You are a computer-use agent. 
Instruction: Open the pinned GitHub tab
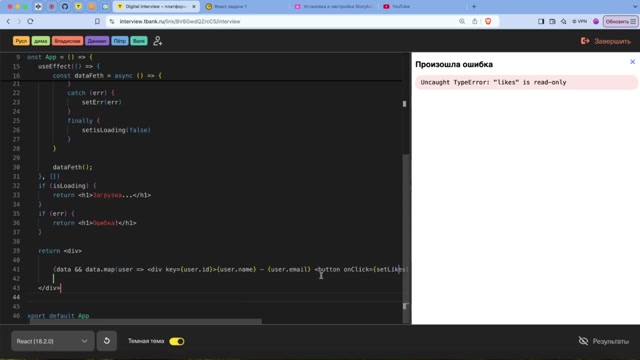(x=65, y=7)
